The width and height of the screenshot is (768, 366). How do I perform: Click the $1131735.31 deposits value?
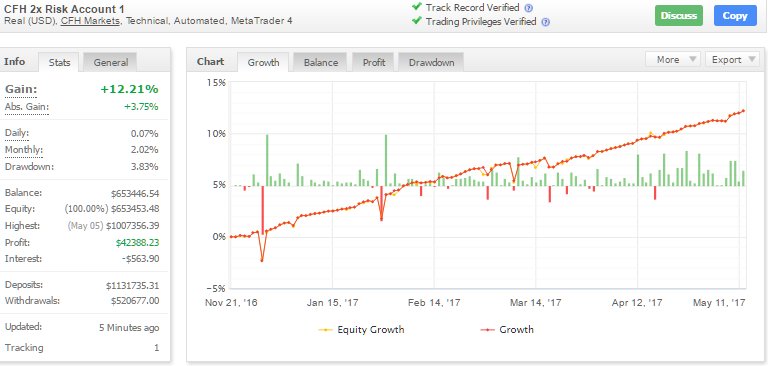point(132,285)
